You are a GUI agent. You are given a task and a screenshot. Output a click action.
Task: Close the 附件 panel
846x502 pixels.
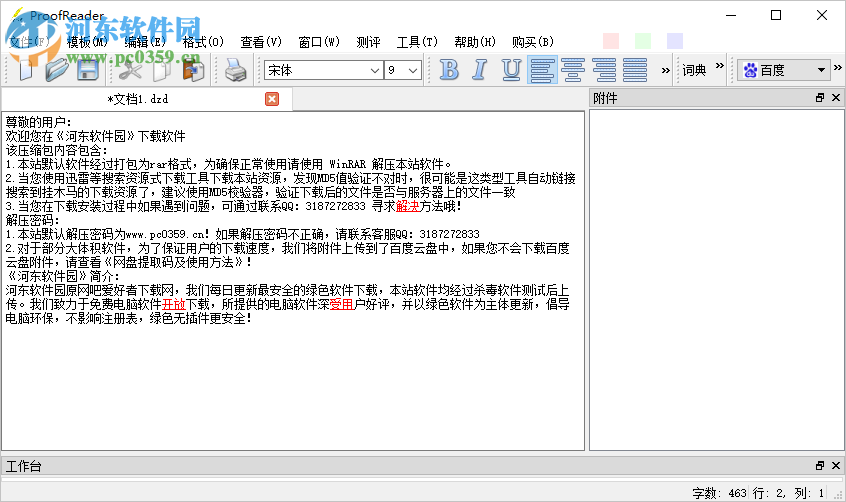836,98
